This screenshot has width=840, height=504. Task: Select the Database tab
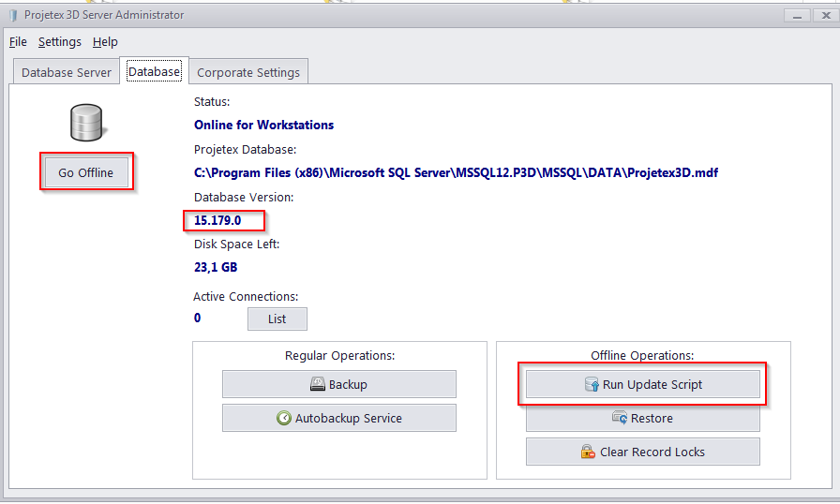[x=155, y=71]
